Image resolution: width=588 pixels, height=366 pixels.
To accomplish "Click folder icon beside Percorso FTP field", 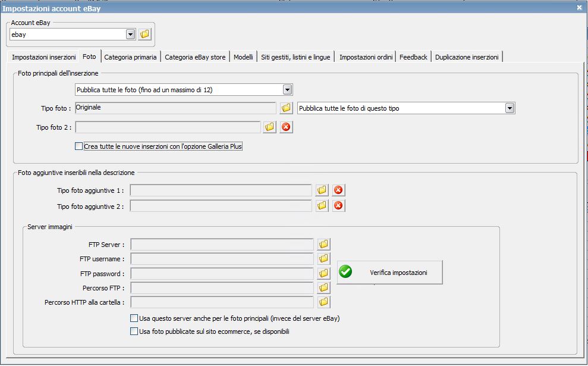I will tap(323, 288).
